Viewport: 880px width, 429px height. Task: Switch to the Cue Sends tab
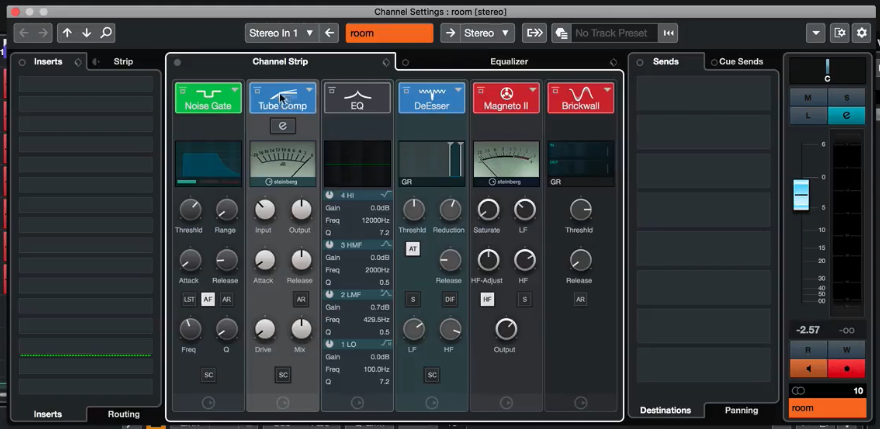click(741, 62)
